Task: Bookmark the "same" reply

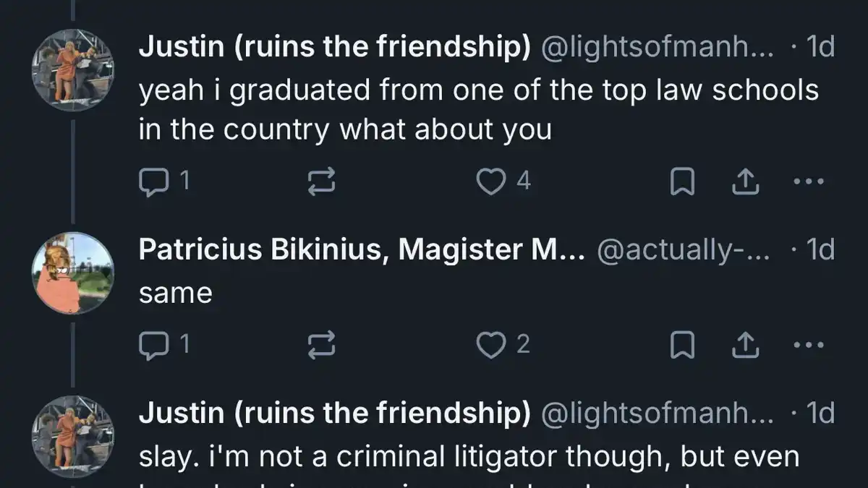Action: point(682,346)
